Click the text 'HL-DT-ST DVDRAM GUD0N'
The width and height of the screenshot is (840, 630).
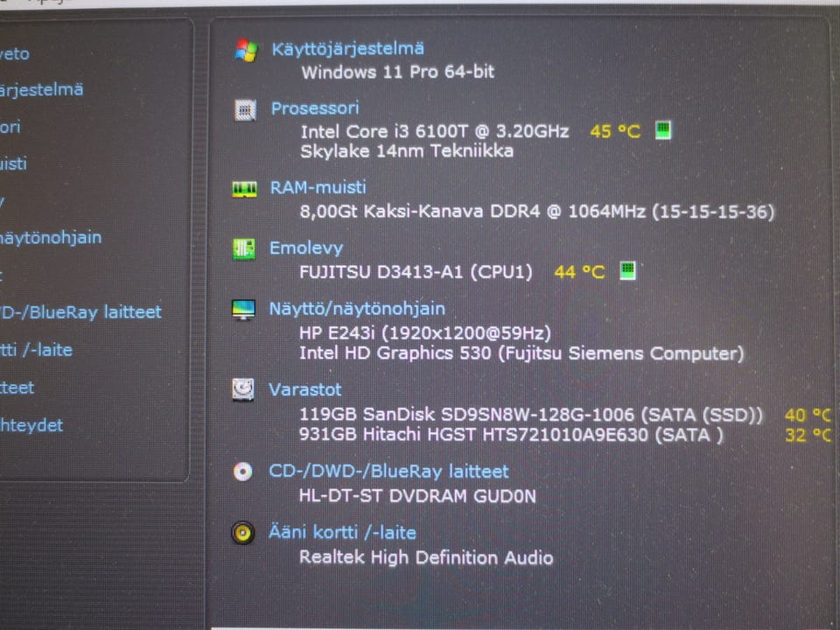[417, 496]
